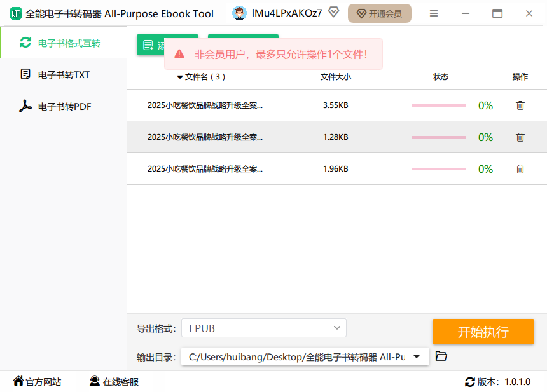Sort by 文件名 column arrow
This screenshot has height=392, width=547.
click(180, 78)
